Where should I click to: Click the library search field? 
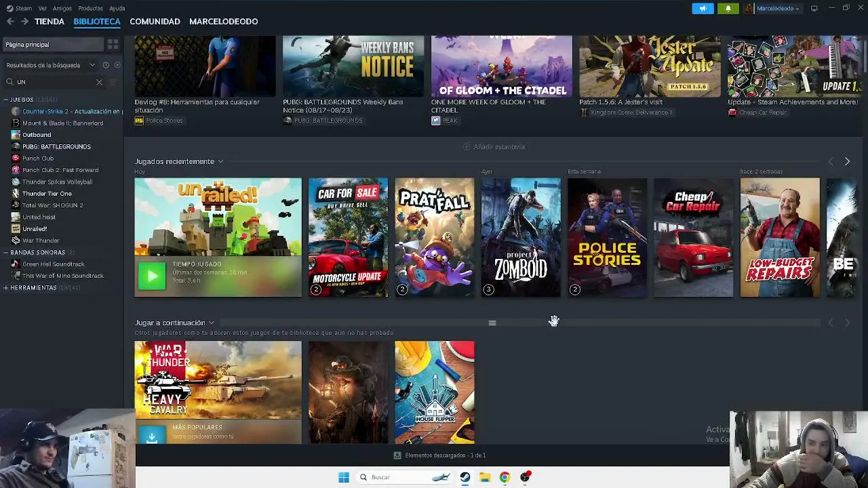(x=54, y=82)
